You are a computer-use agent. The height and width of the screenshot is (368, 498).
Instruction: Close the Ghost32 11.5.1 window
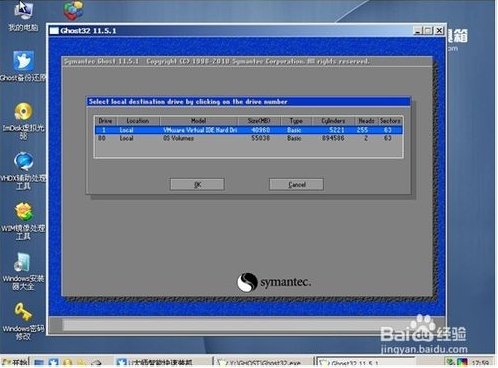[439, 31]
